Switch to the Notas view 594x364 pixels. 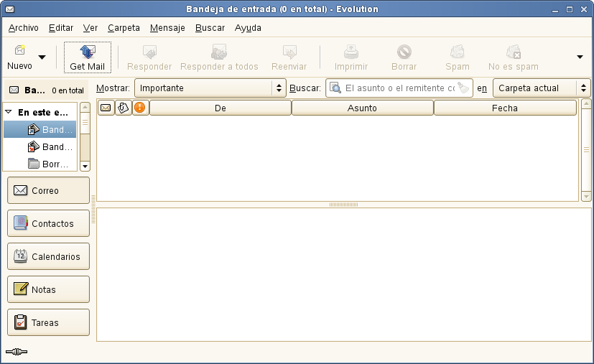(49, 289)
